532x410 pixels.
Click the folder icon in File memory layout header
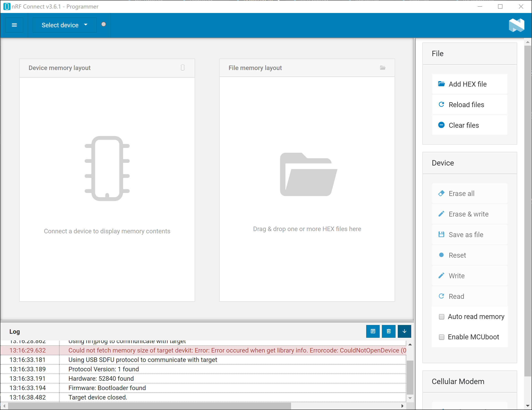pos(383,68)
